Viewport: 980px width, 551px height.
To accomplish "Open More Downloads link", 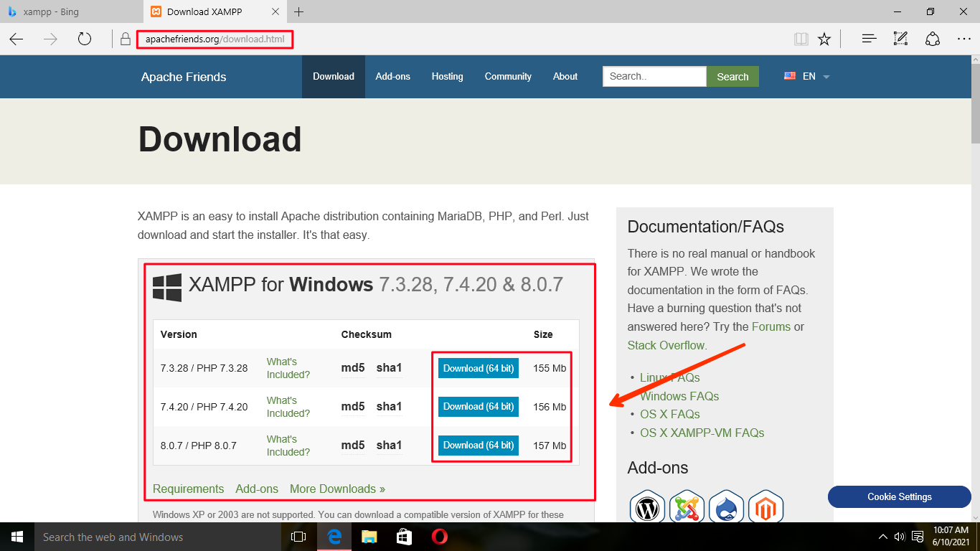I will coord(337,489).
